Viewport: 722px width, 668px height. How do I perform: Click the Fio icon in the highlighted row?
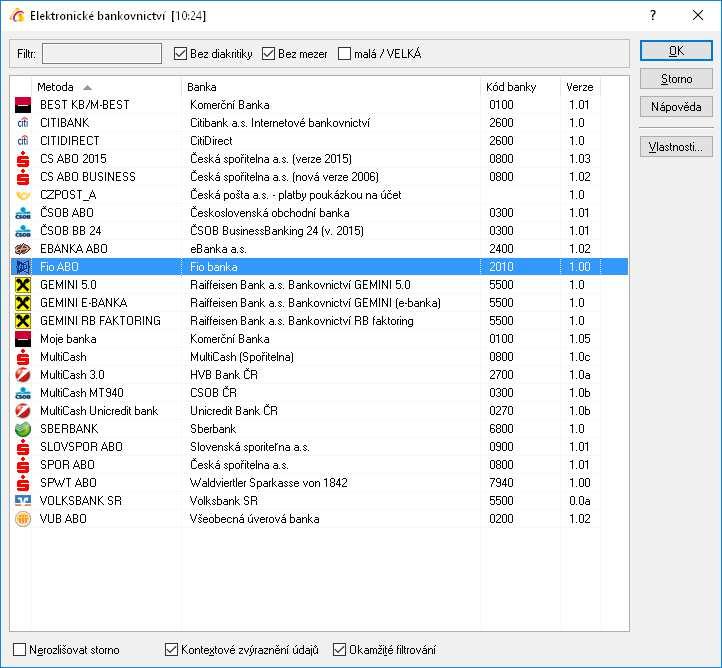tap(23, 267)
